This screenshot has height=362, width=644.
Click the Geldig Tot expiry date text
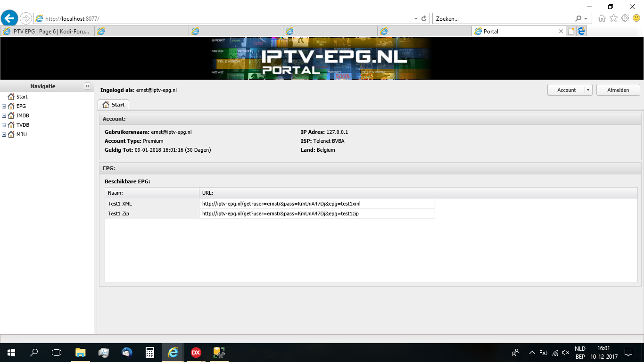point(158,150)
